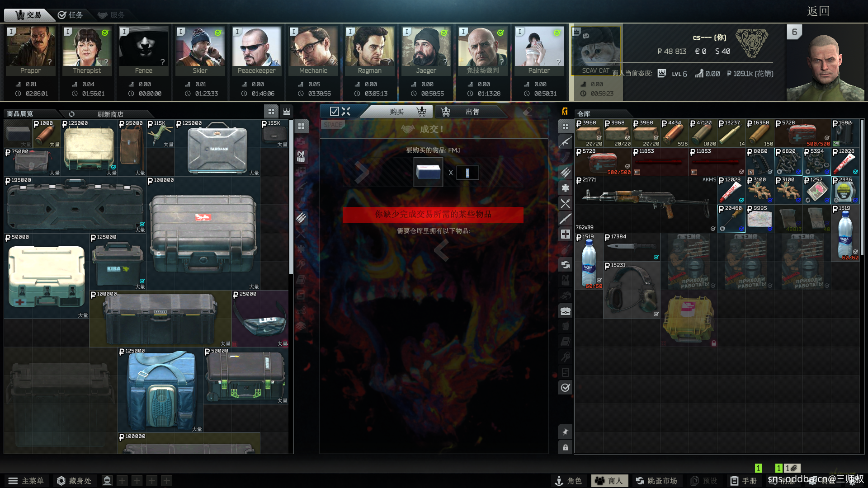Switch to the 任务 tab
This screenshot has height=488, width=868.
click(71, 15)
